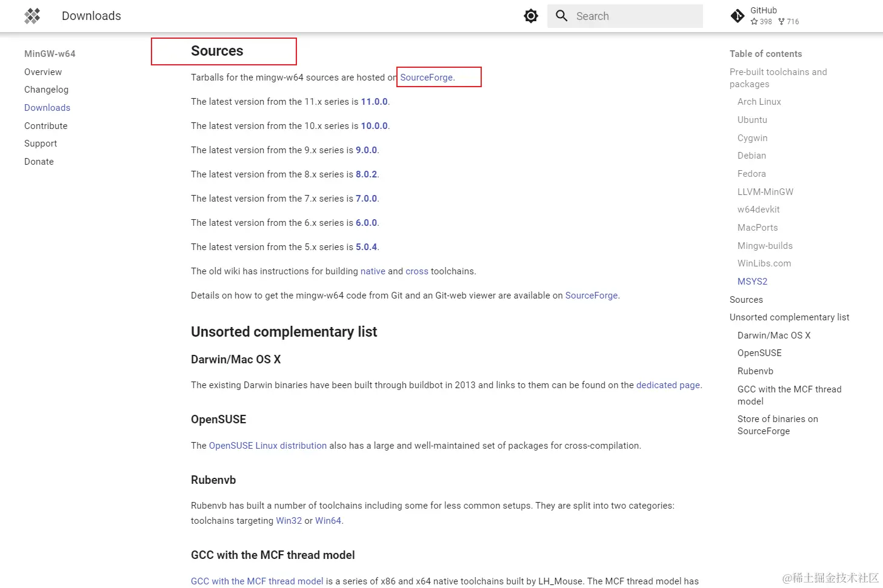Jump to Mingw-builds in contents
This screenshot has height=588, width=883.
(765, 246)
